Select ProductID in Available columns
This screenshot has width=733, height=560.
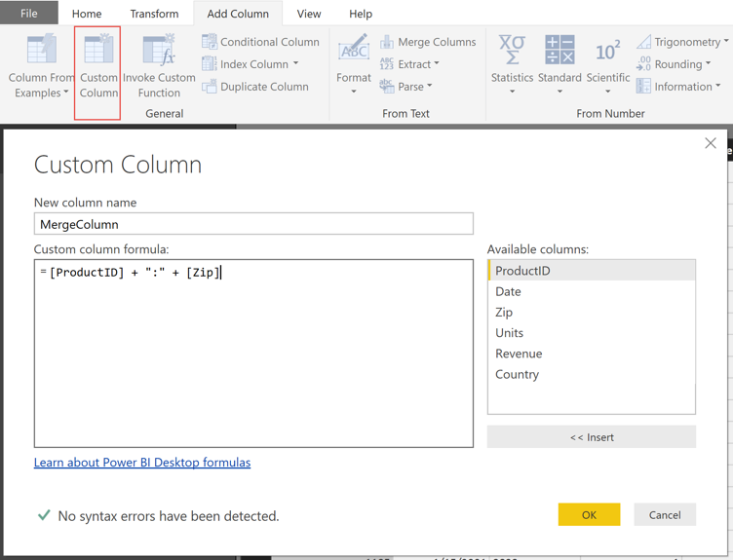[592, 271]
